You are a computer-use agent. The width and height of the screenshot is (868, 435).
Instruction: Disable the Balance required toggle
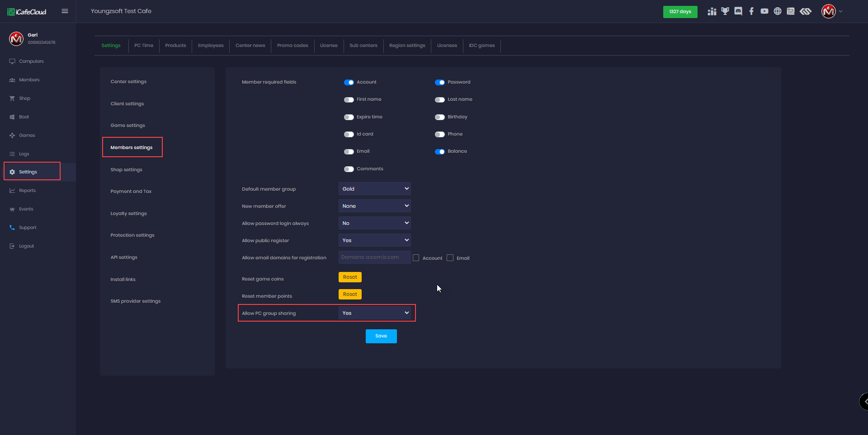pos(439,152)
